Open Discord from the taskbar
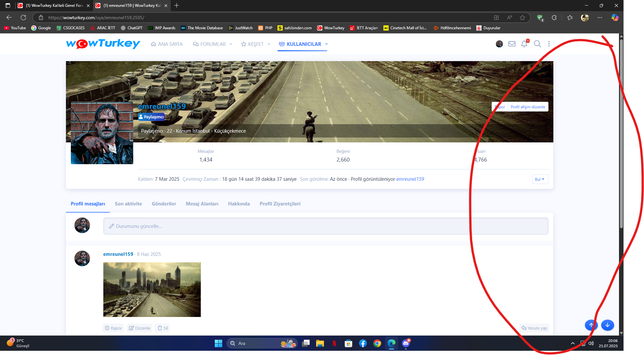 coord(406,343)
